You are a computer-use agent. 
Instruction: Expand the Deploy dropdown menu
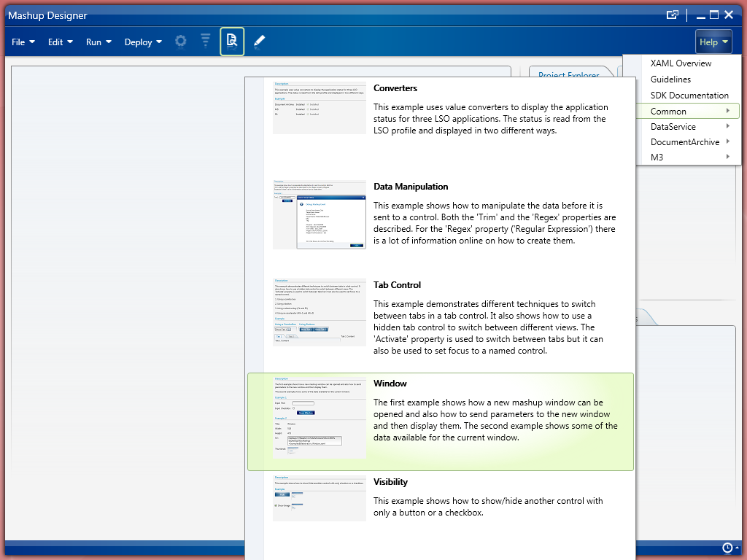tap(143, 42)
